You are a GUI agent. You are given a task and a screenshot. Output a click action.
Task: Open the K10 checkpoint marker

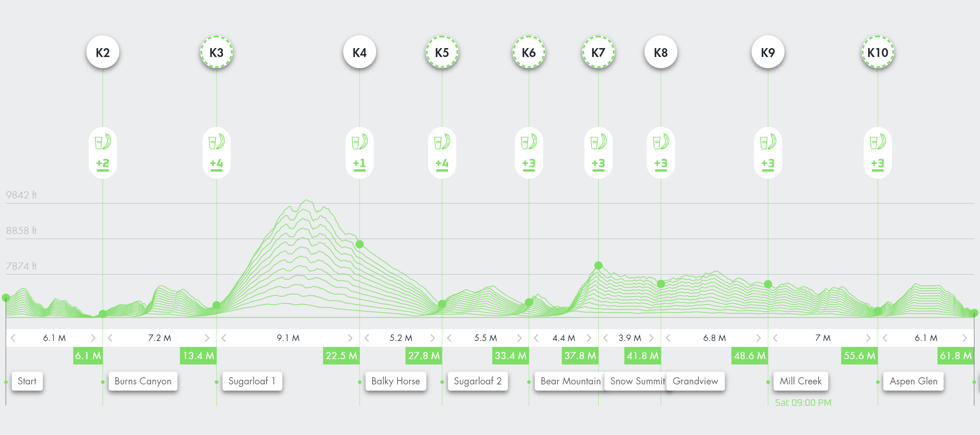[878, 52]
